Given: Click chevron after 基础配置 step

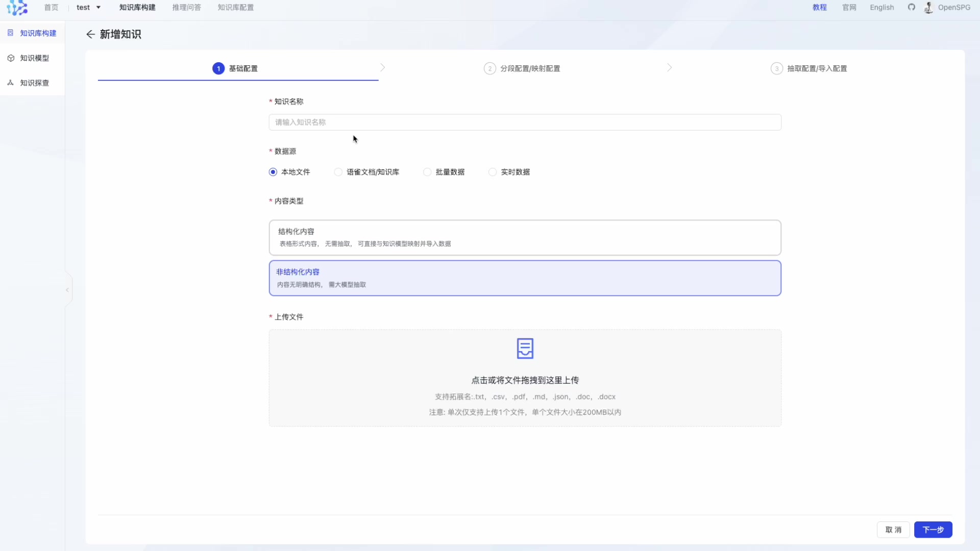Looking at the screenshot, I should pyautogui.click(x=382, y=68).
